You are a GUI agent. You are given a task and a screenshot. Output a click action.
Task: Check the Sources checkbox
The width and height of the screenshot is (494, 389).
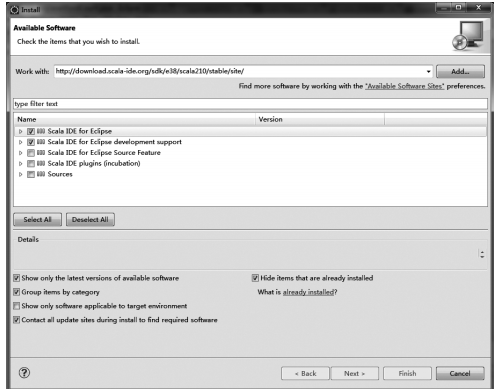coord(31,174)
